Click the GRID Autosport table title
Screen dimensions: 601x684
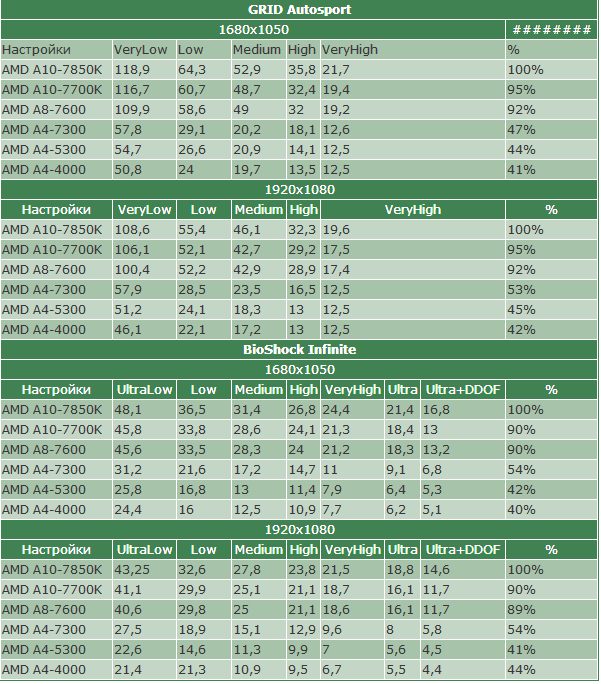[300, 10]
